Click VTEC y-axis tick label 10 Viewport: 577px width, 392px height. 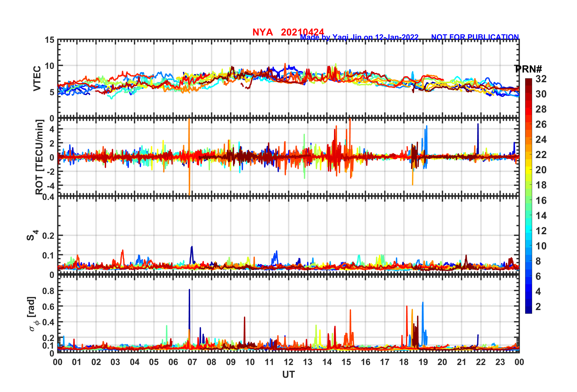pyautogui.click(x=50, y=66)
